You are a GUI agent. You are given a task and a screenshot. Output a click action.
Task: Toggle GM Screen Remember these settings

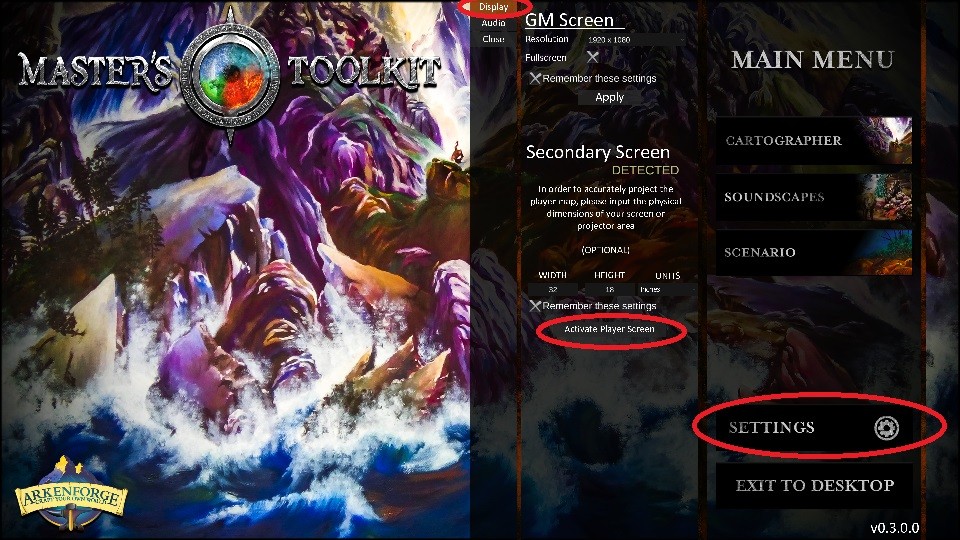[535, 78]
